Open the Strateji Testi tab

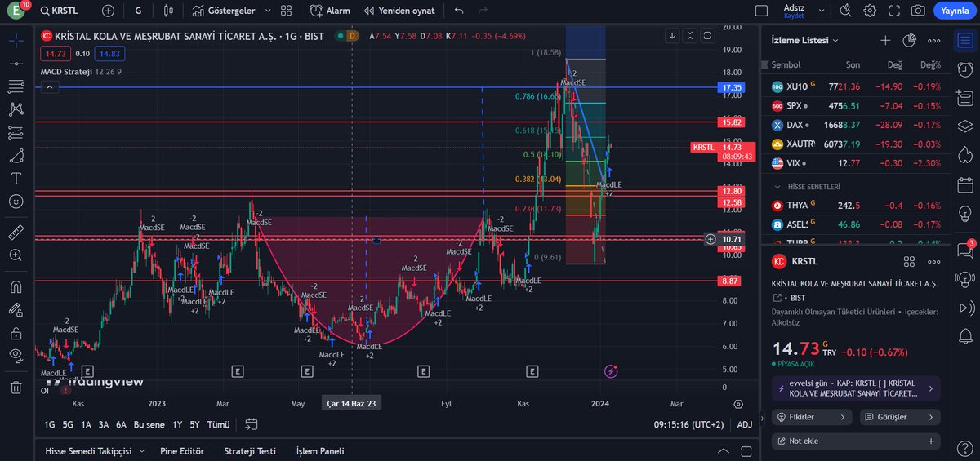(250, 451)
